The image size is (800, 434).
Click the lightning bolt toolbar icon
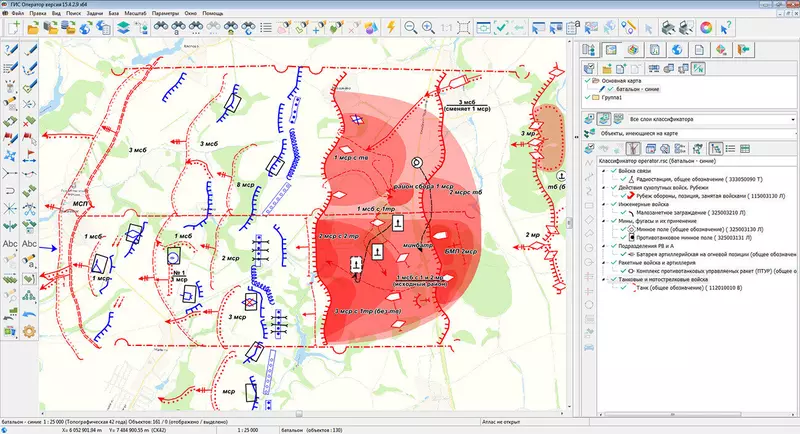pos(390,27)
